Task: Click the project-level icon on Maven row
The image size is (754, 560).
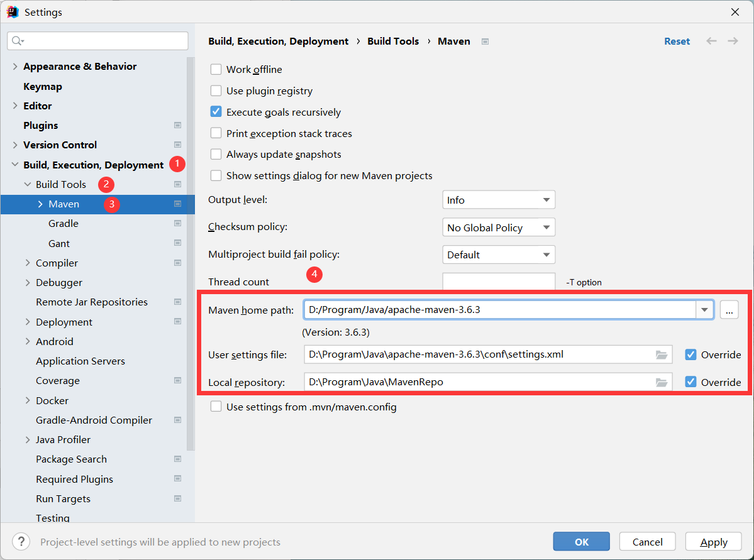Action: (x=177, y=204)
